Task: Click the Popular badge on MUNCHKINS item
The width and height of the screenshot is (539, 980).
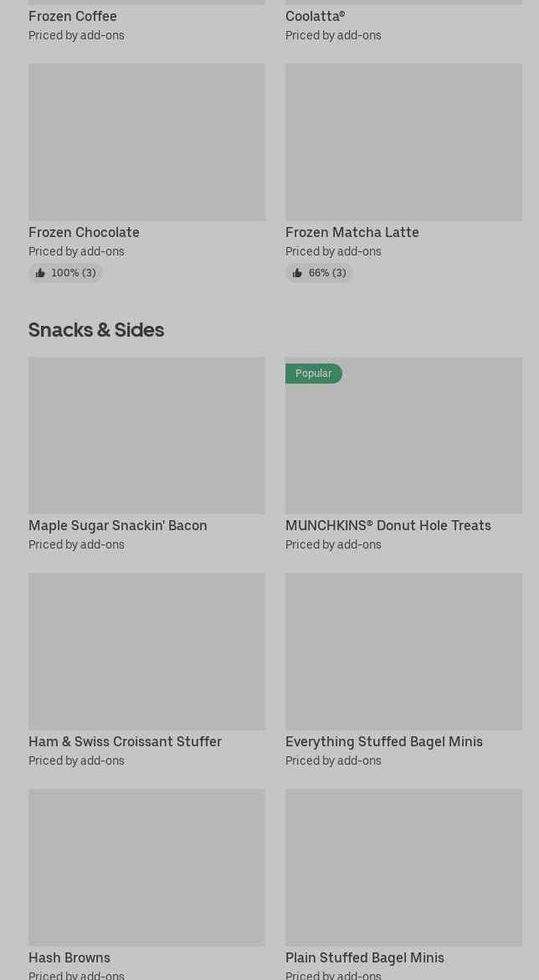Action: [x=313, y=374]
